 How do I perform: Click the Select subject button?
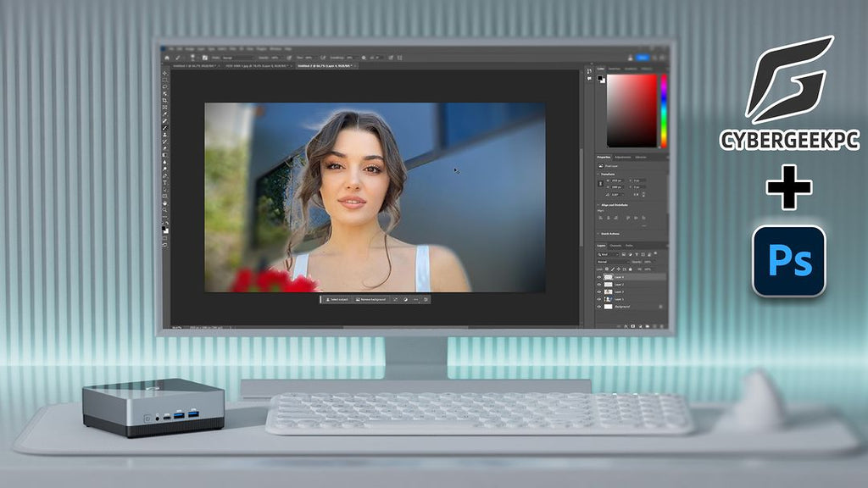pos(337,299)
